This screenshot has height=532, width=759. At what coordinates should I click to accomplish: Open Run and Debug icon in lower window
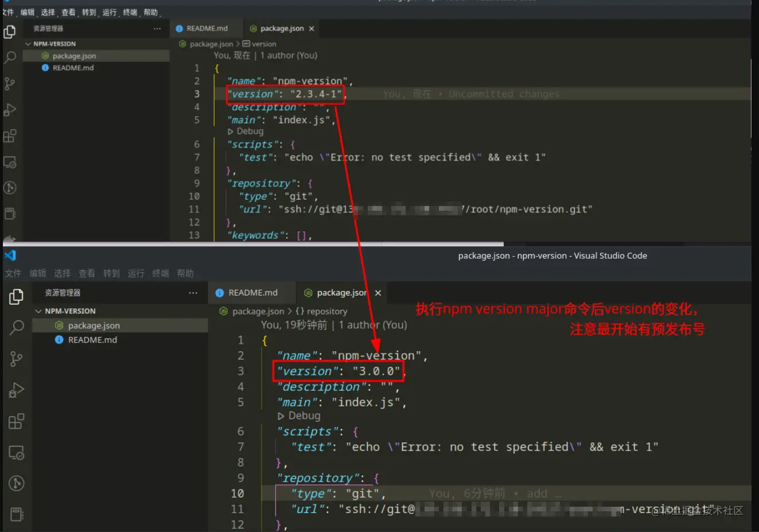(x=16, y=390)
